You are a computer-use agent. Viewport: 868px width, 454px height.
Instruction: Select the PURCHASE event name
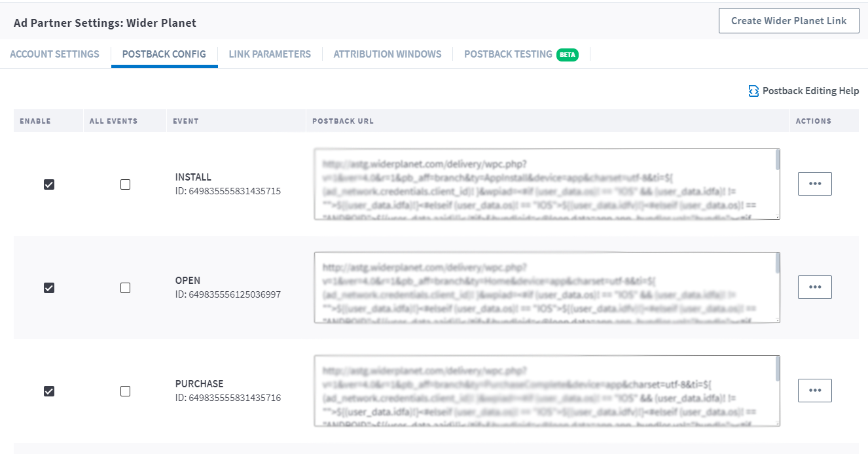(x=199, y=384)
